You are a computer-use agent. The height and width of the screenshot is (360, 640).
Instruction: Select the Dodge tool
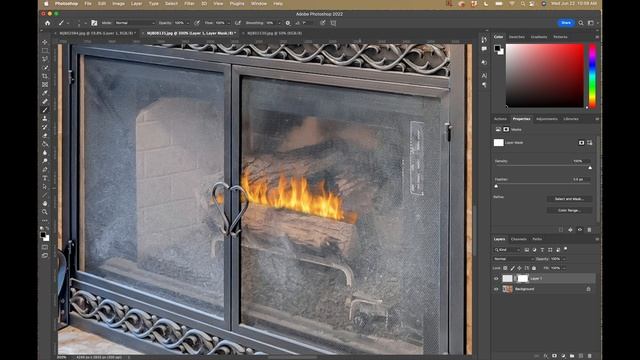(45, 161)
